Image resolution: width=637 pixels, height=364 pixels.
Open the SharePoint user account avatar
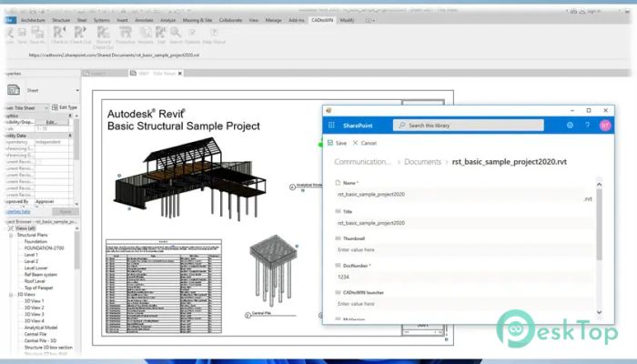[x=605, y=126]
